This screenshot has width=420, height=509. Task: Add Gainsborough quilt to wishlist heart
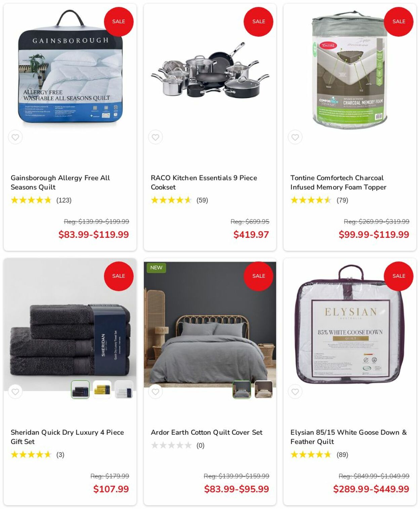pyautogui.click(x=15, y=137)
